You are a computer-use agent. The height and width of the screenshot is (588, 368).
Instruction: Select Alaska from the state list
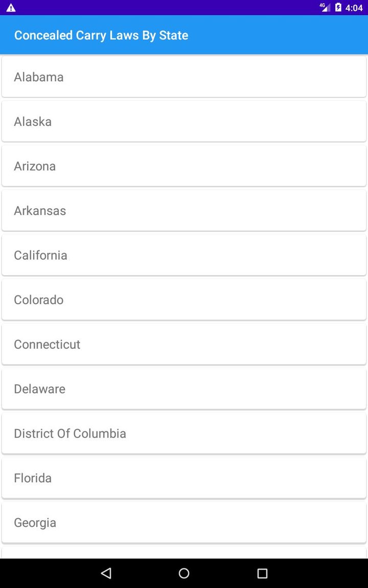(x=184, y=121)
